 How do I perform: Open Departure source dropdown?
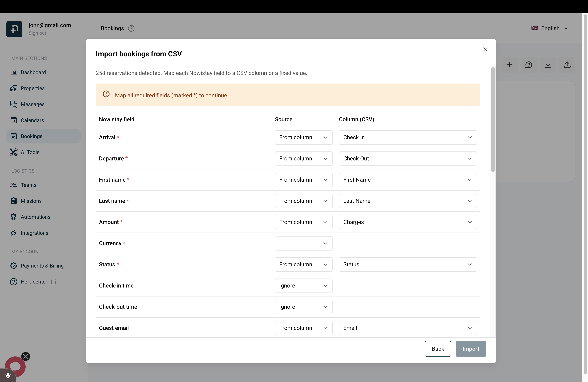tap(303, 159)
